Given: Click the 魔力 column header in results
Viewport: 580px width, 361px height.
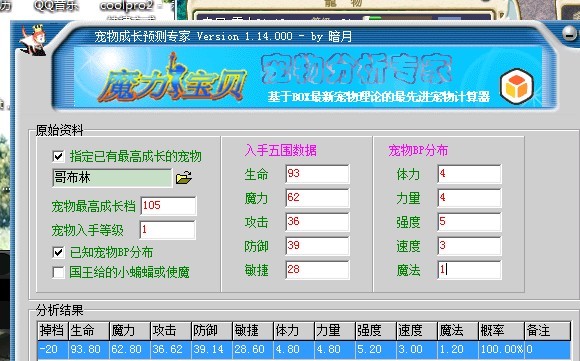Looking at the screenshot, I should point(129,331).
